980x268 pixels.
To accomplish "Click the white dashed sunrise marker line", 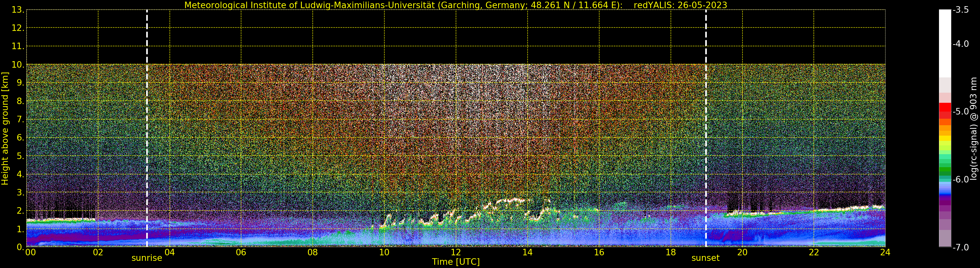I will click(147, 128).
